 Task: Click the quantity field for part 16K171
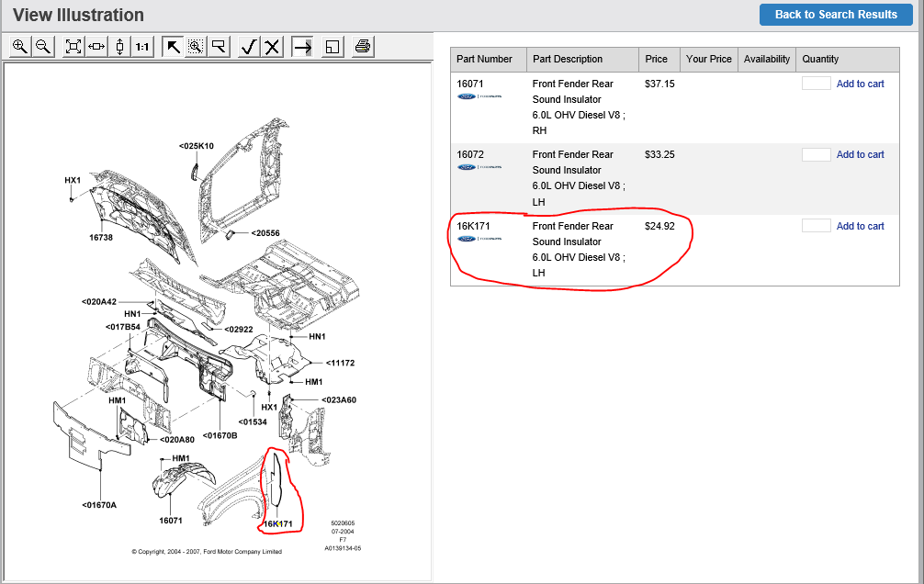pyautogui.click(x=817, y=226)
